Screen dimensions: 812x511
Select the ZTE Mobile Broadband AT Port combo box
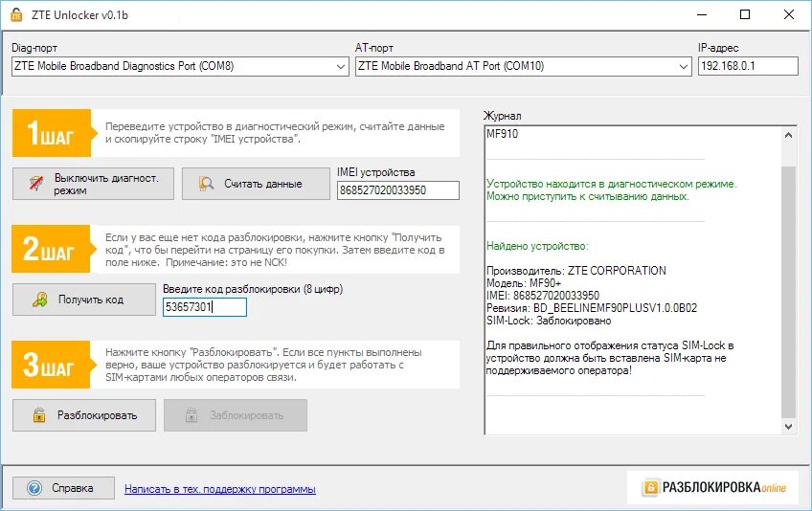[523, 66]
